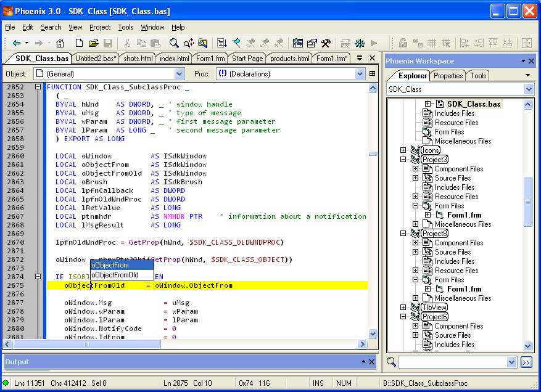The image size is (541, 392).
Task: Paste from clipboard toolbar icon
Action: 155,43
